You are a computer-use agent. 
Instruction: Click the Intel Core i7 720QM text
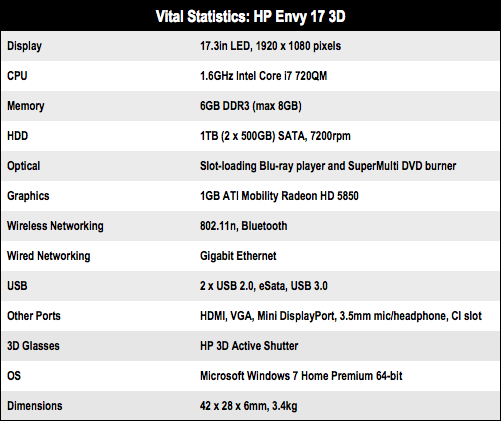coord(281,76)
